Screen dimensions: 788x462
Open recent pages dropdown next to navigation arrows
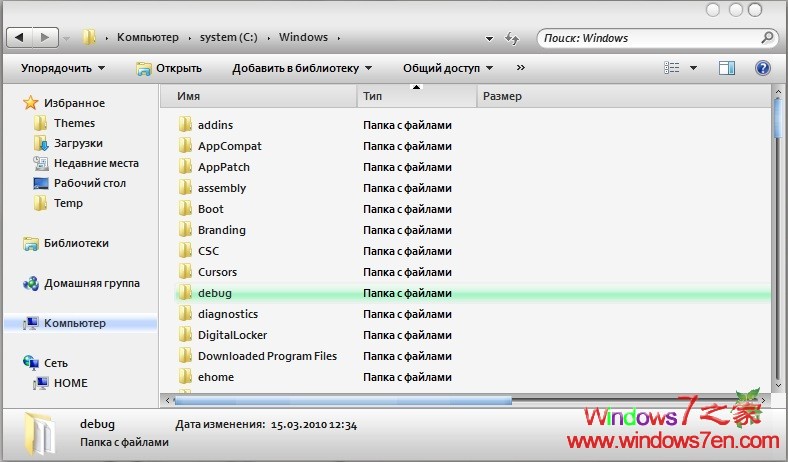click(66, 38)
